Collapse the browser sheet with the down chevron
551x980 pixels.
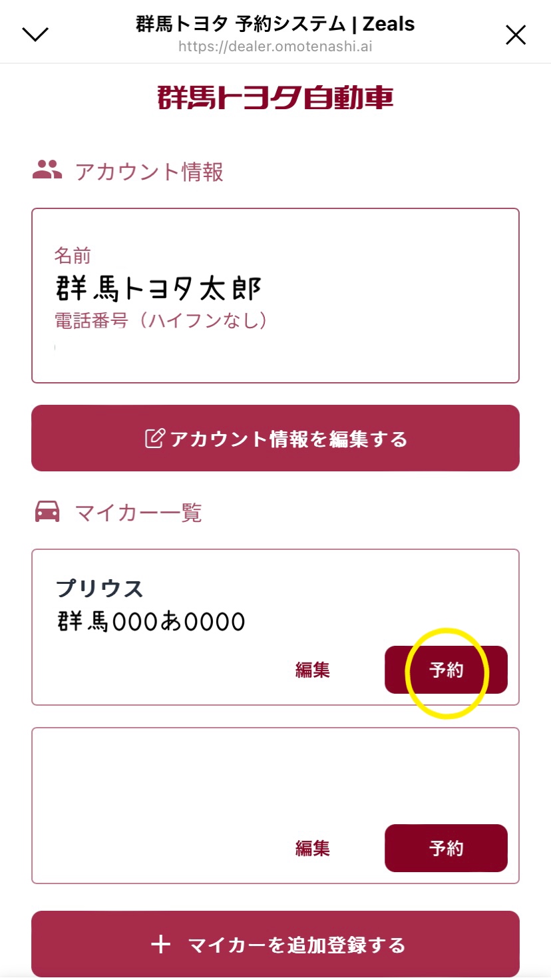click(35, 34)
